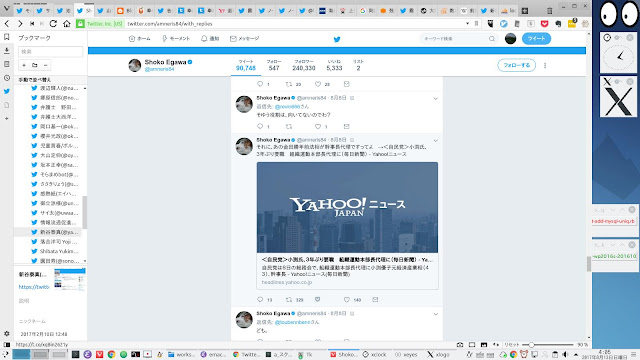Screen dimensions: 640x360
Task: Open options chevron on the first reply tweet
Action: [x=436, y=99]
